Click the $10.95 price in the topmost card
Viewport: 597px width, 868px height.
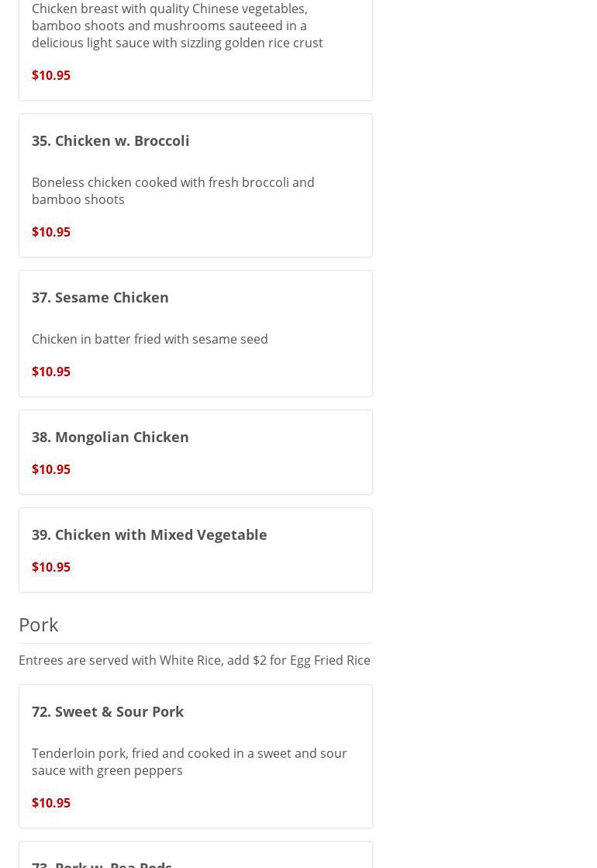click(x=51, y=75)
